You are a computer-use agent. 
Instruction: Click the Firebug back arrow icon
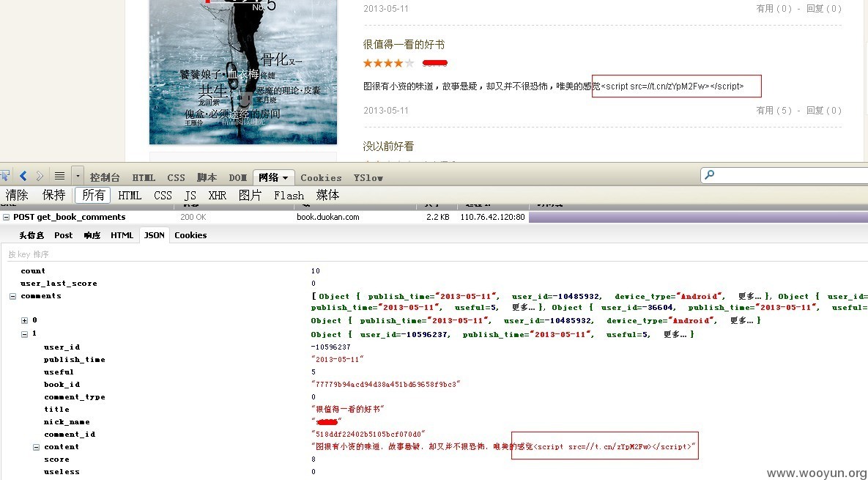tap(23, 176)
